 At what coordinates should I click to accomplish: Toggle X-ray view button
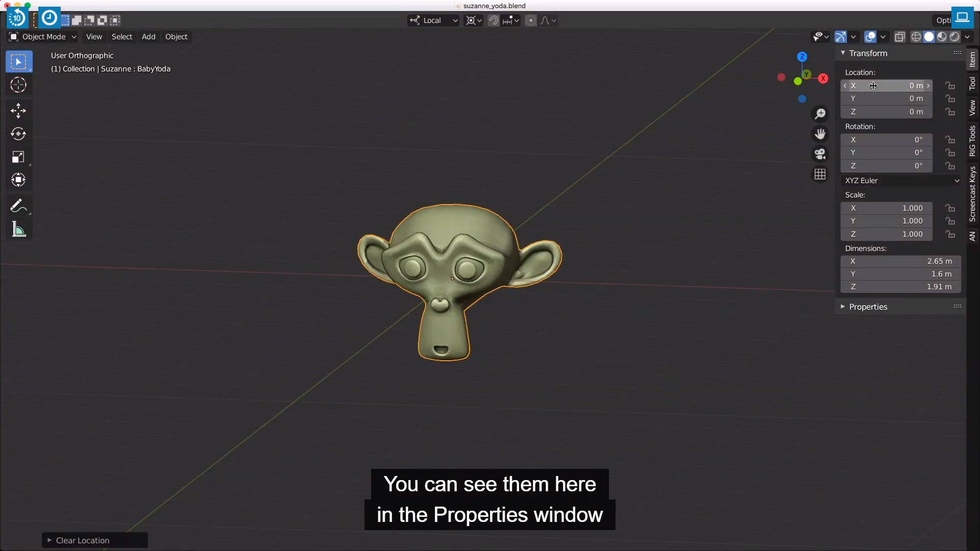[x=900, y=37]
